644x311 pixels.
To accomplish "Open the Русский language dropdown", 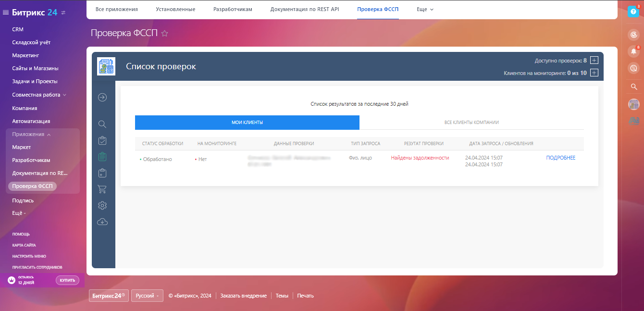I will [147, 296].
